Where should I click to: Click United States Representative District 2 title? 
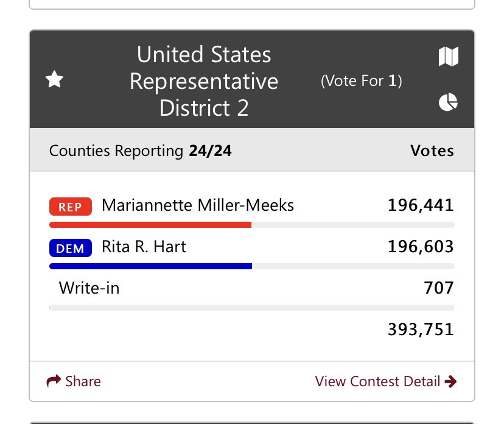pyautogui.click(x=204, y=81)
